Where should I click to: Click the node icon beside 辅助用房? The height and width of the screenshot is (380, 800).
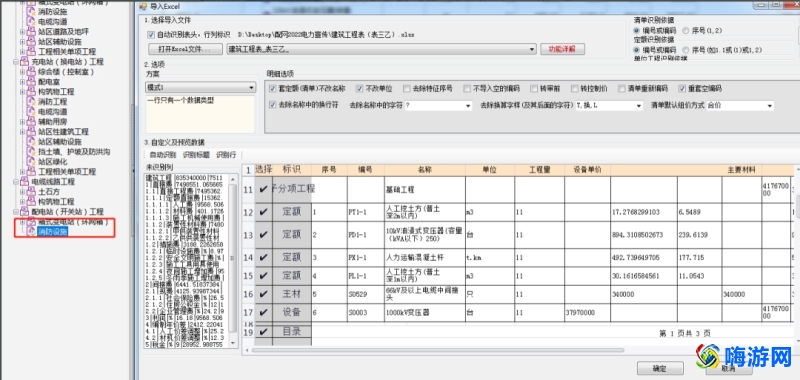[x=31, y=121]
